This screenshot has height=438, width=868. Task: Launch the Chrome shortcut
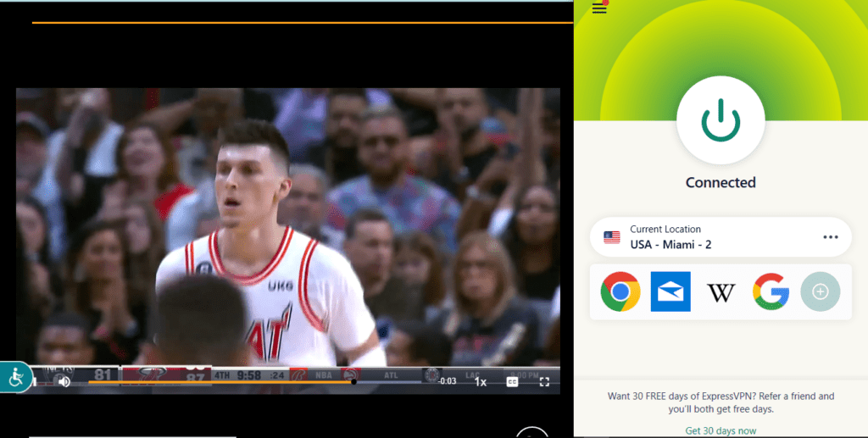pyautogui.click(x=620, y=292)
